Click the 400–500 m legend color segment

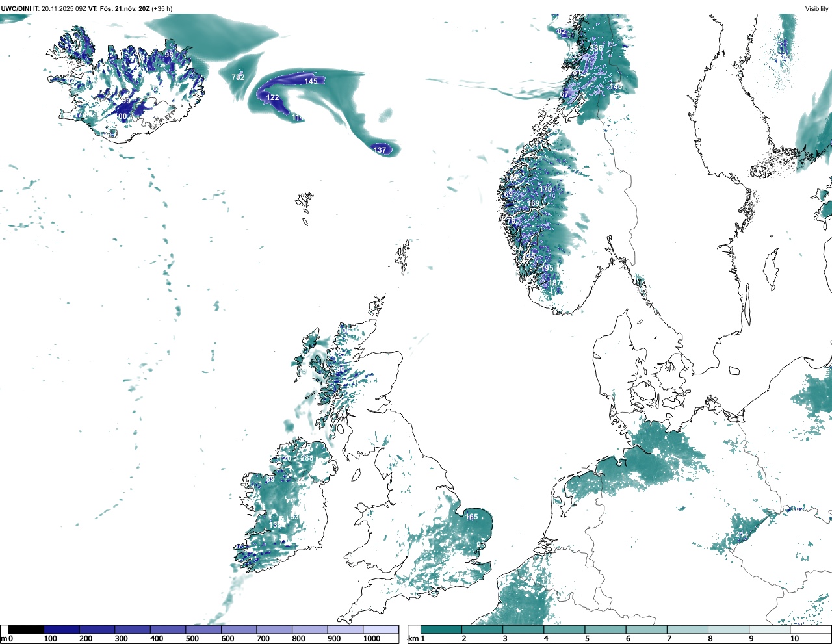click(168, 629)
